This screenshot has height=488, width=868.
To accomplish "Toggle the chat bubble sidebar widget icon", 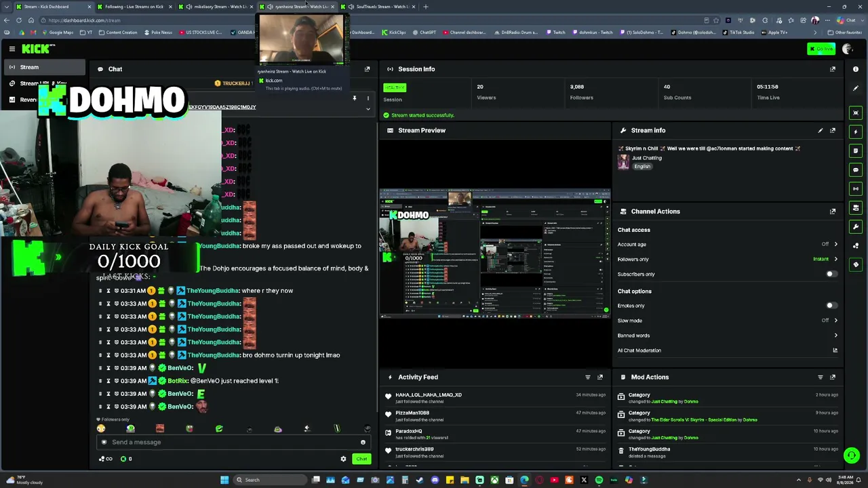I will point(856,169).
